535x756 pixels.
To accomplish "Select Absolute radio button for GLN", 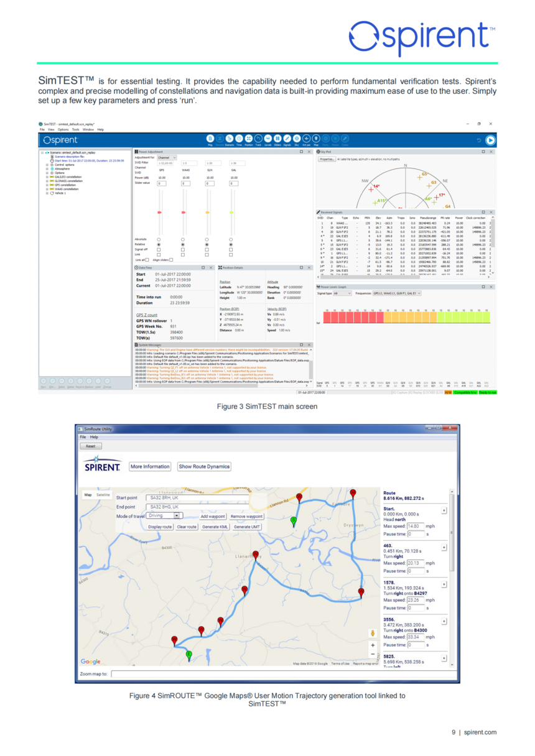I will (207, 239).
